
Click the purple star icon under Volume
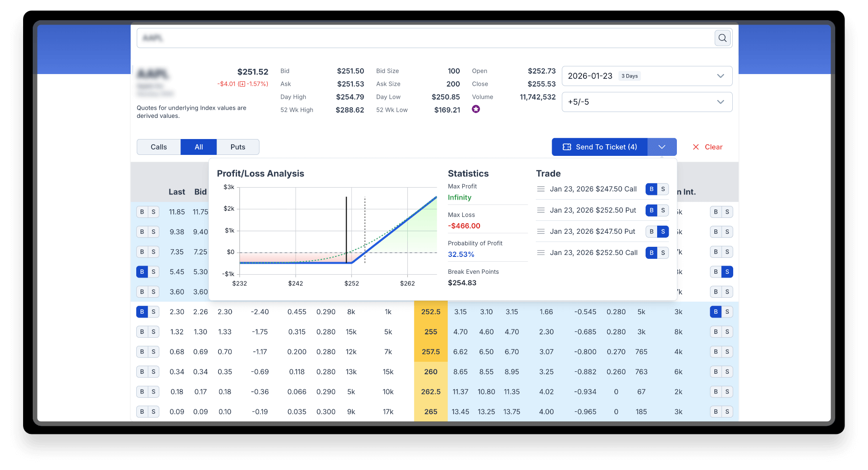476,109
